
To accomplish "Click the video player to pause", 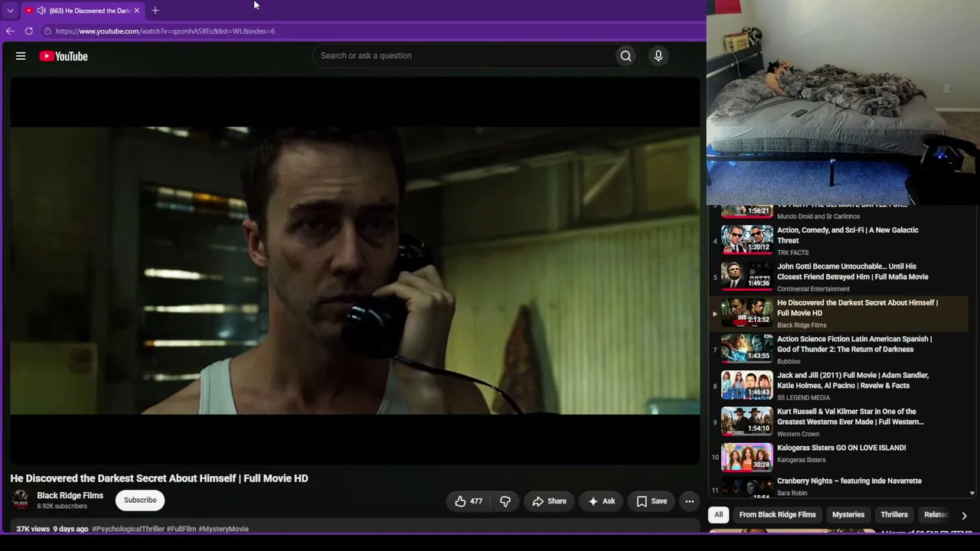I will click(x=354, y=270).
